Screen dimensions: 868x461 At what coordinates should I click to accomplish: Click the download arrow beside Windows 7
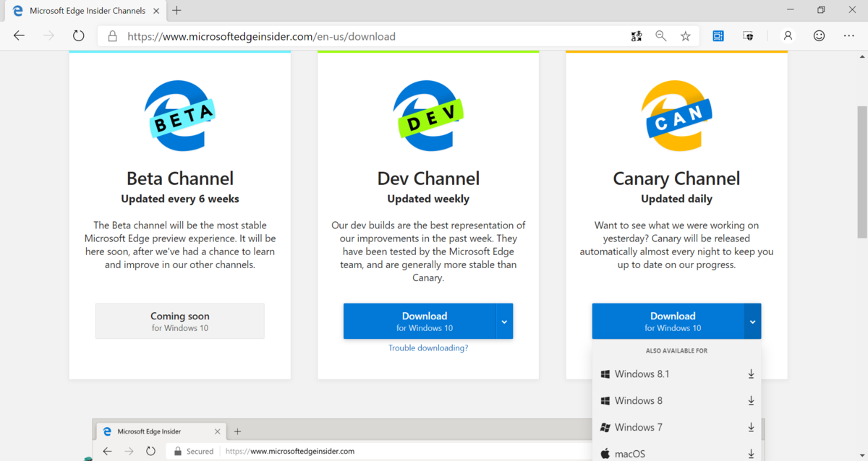(751, 428)
